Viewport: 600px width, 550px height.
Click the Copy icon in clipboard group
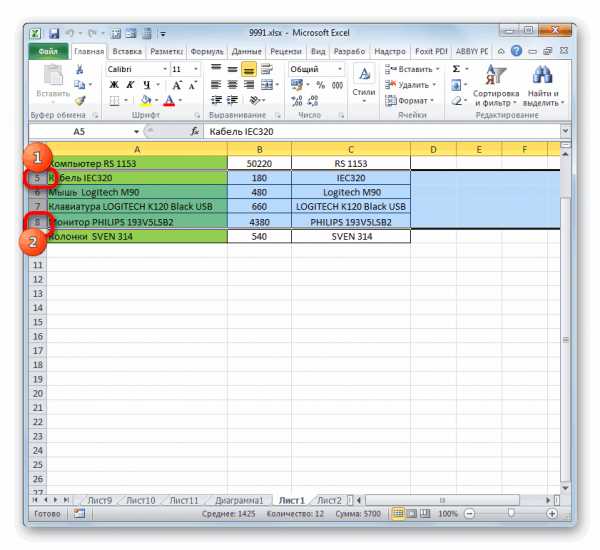80,85
